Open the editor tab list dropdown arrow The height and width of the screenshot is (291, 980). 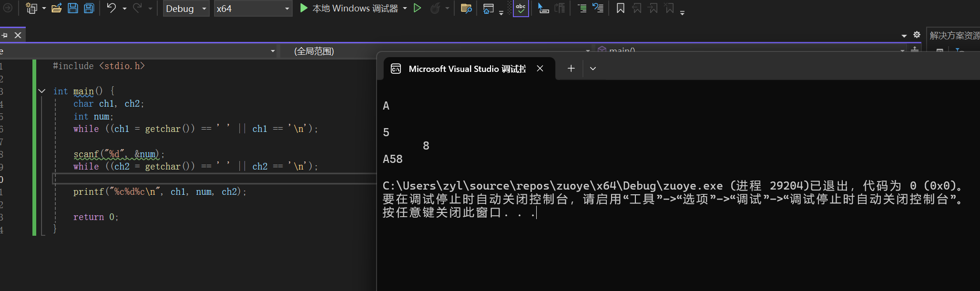click(904, 36)
